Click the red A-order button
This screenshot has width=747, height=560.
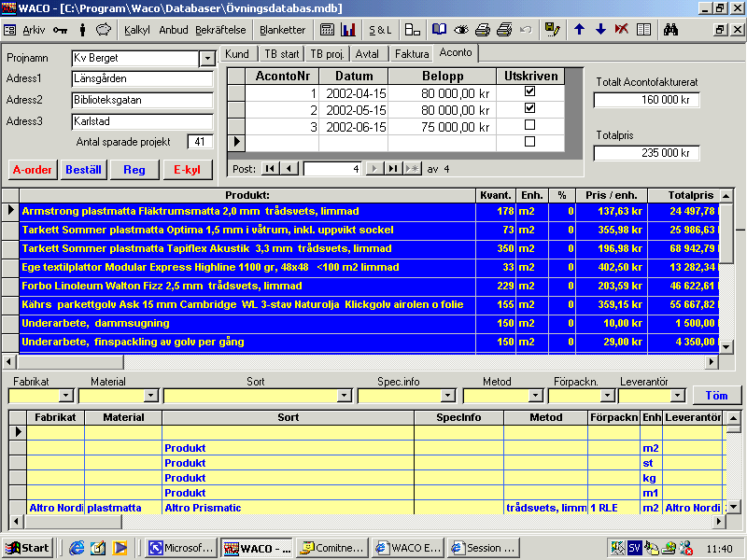33,170
